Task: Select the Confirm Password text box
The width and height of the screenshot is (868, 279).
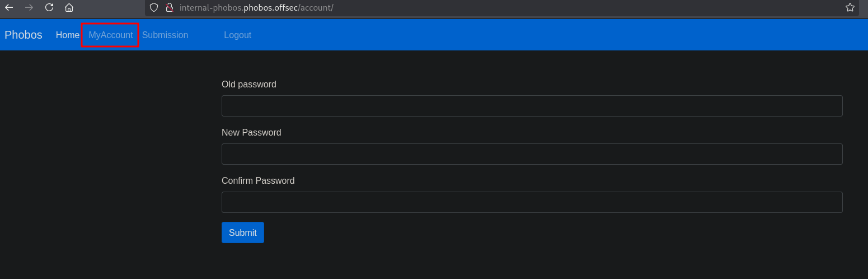Action: point(532,202)
